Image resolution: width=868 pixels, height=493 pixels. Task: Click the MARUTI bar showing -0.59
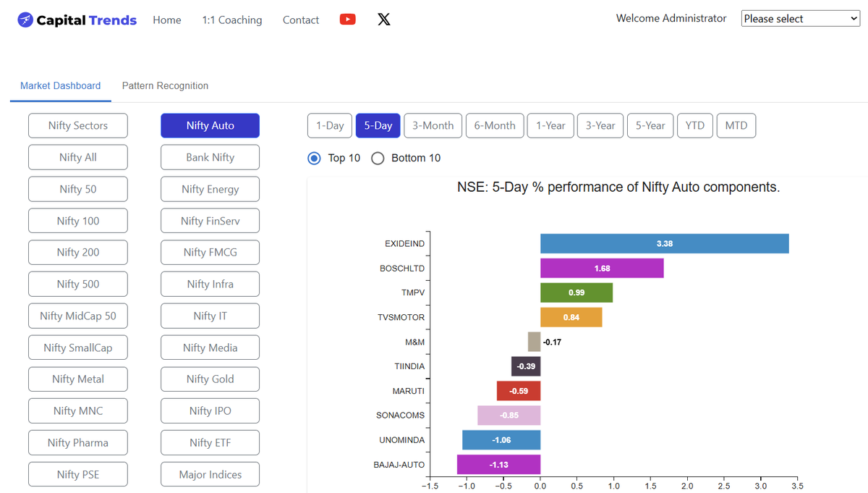point(519,391)
